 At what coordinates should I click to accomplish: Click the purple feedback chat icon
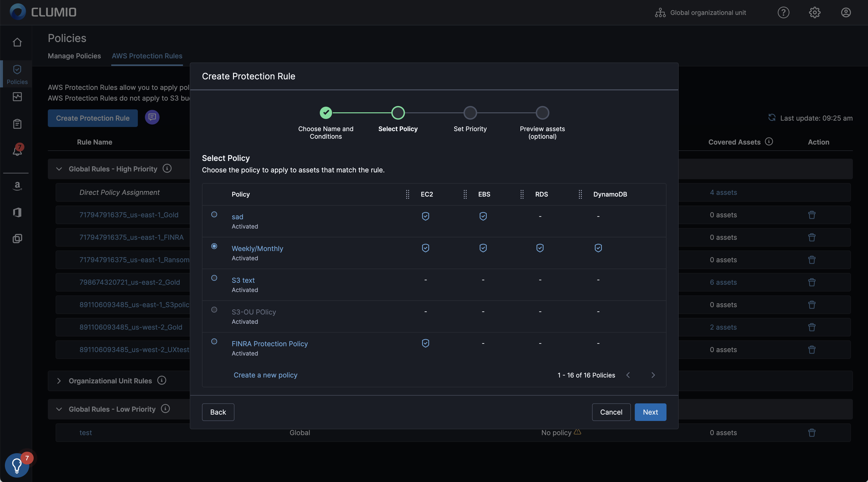point(152,117)
